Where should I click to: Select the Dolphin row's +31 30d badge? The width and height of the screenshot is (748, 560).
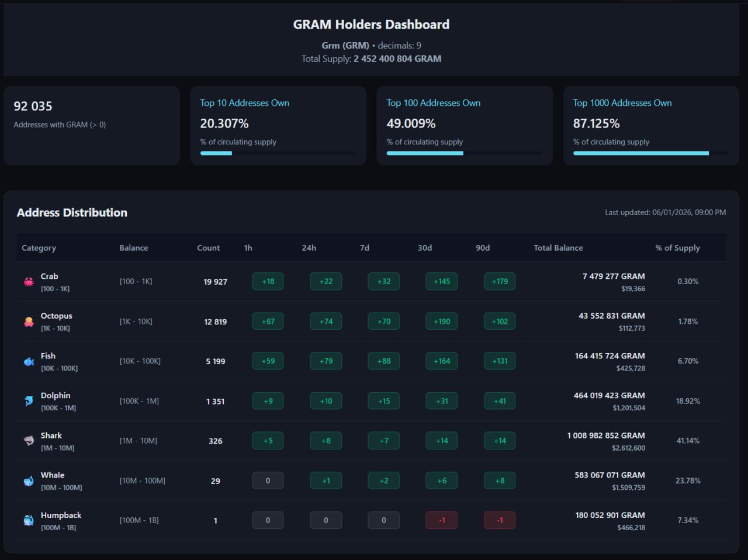coord(442,401)
